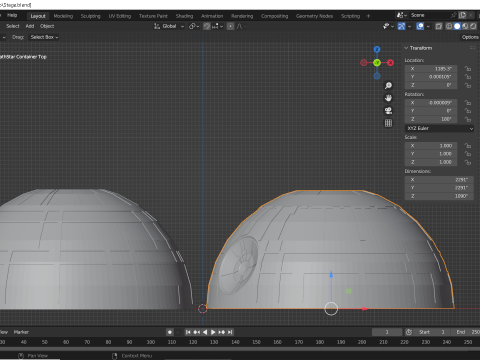Image resolution: width=480 pixels, height=360 pixels.
Task: Open the overlays options dropdown arrow
Action: point(428,26)
